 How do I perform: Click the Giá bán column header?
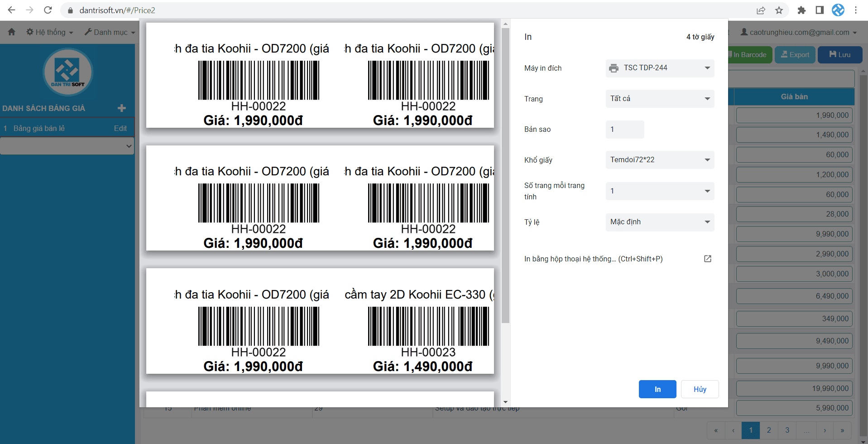tap(794, 97)
